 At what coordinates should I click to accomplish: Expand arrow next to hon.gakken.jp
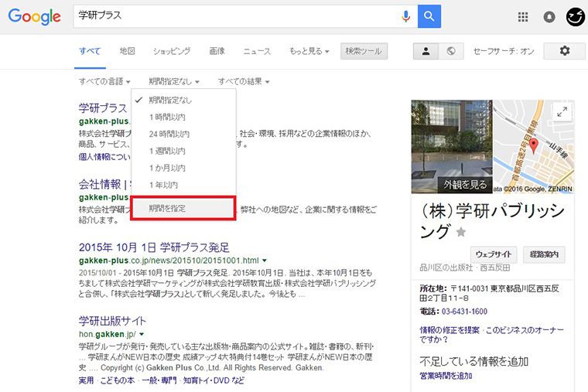(142, 334)
